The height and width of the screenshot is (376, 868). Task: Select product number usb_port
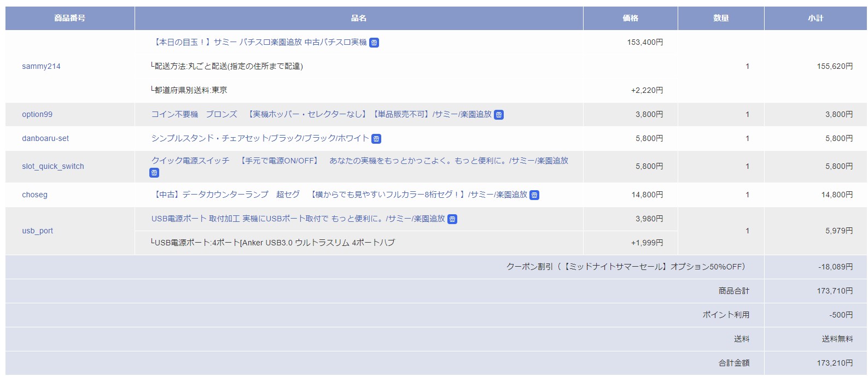click(37, 231)
